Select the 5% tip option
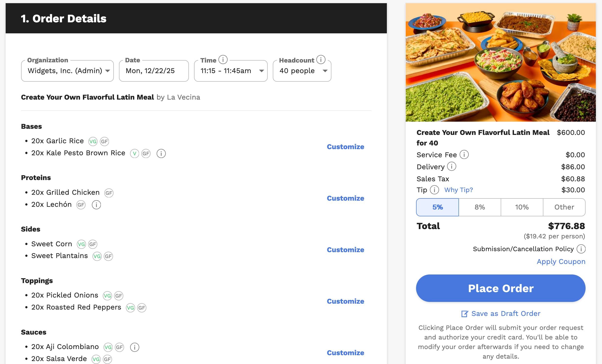 coord(437,207)
